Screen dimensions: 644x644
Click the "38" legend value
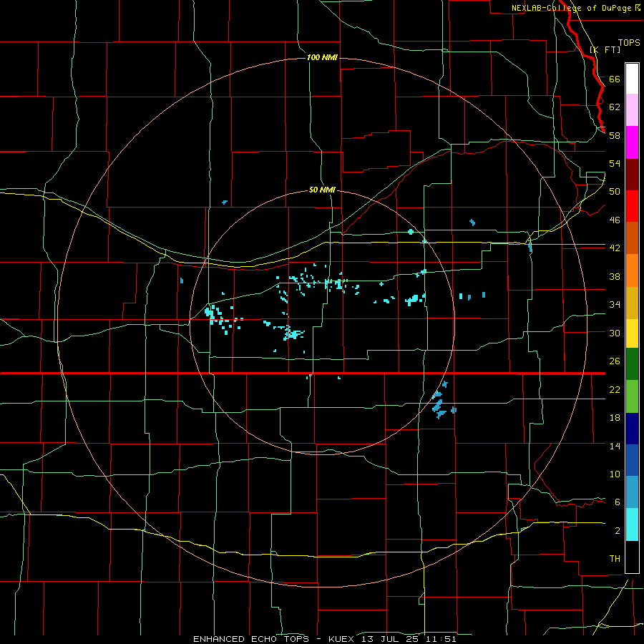(x=615, y=276)
